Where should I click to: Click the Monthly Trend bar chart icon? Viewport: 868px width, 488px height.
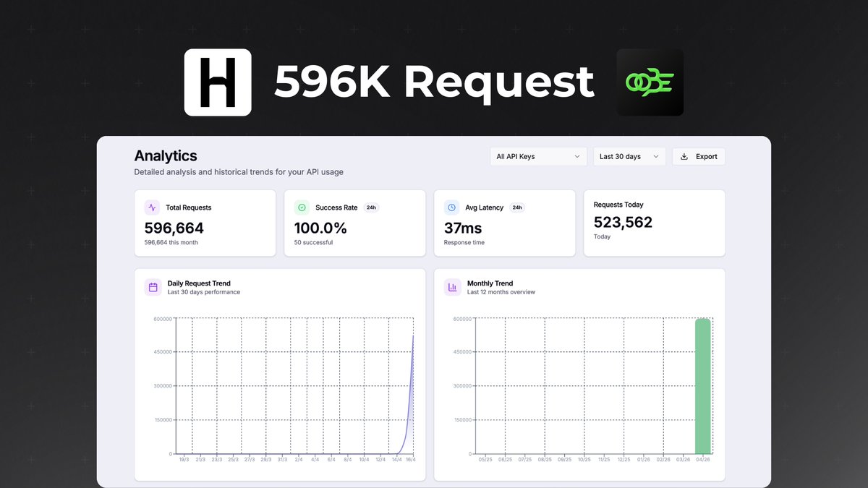[453, 287]
